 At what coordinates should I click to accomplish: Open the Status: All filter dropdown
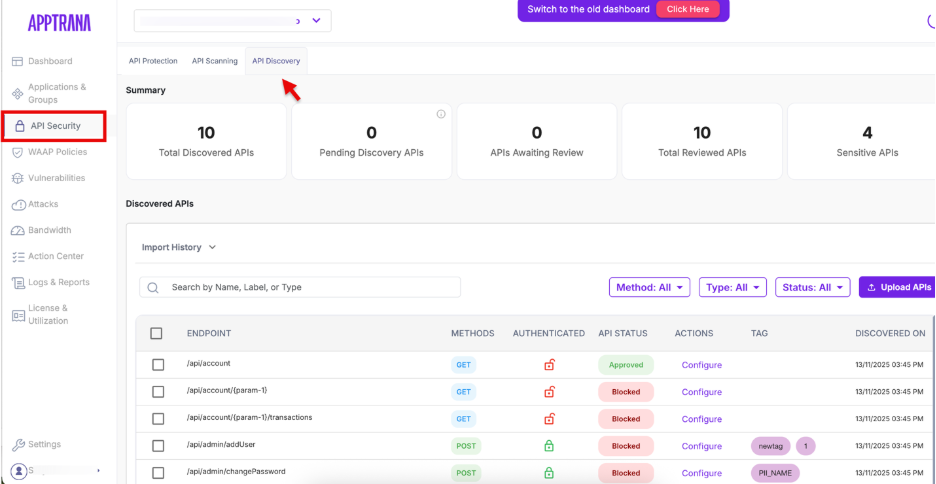812,287
